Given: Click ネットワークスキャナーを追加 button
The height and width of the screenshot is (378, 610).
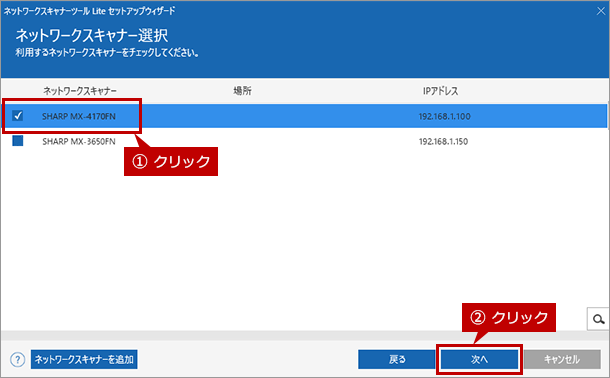Looking at the screenshot, I should (x=84, y=359).
